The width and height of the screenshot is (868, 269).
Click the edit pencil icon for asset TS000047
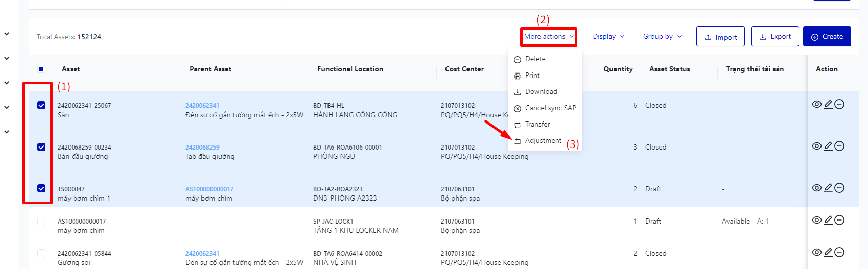(828, 188)
